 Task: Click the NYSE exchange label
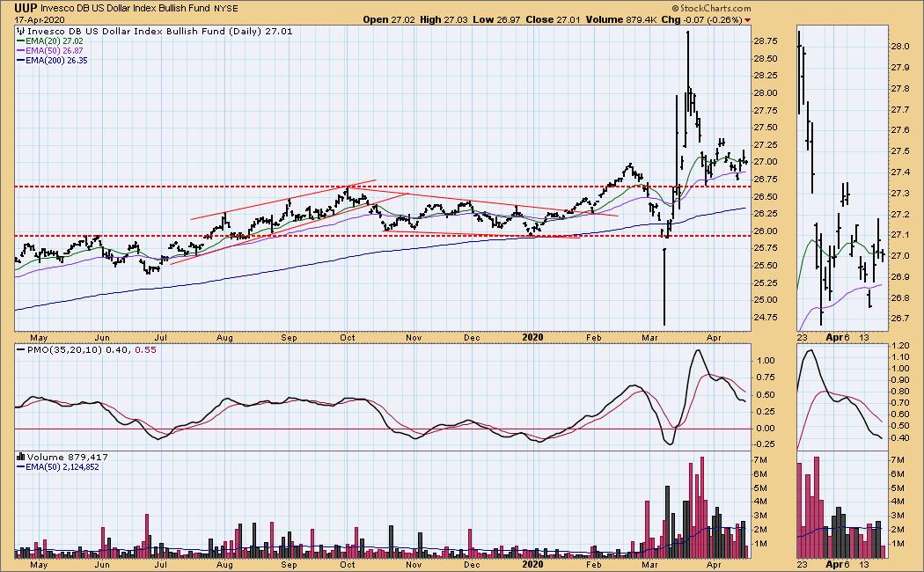(226, 9)
